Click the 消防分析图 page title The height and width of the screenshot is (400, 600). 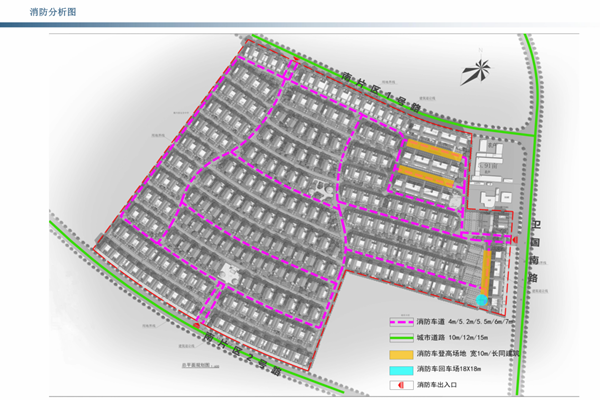[52, 10]
